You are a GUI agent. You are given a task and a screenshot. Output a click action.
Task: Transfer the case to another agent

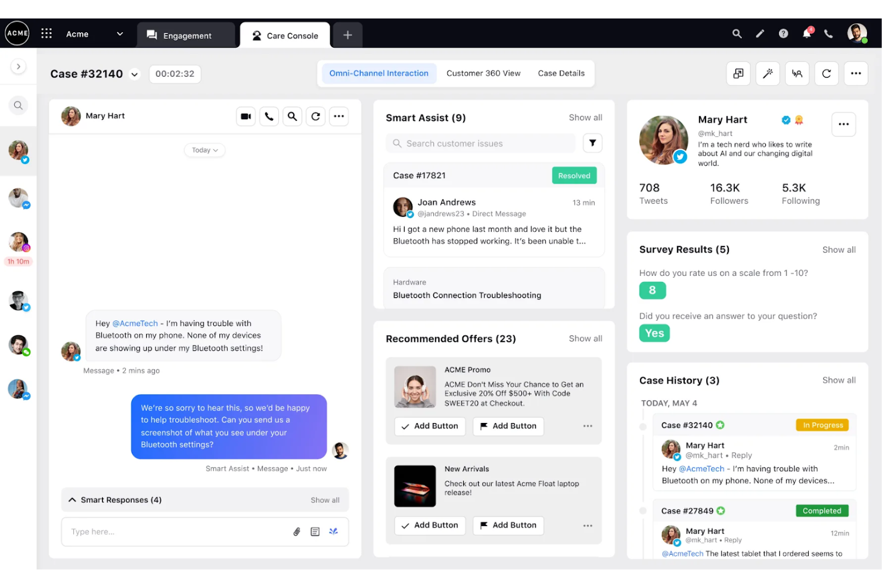coord(797,73)
